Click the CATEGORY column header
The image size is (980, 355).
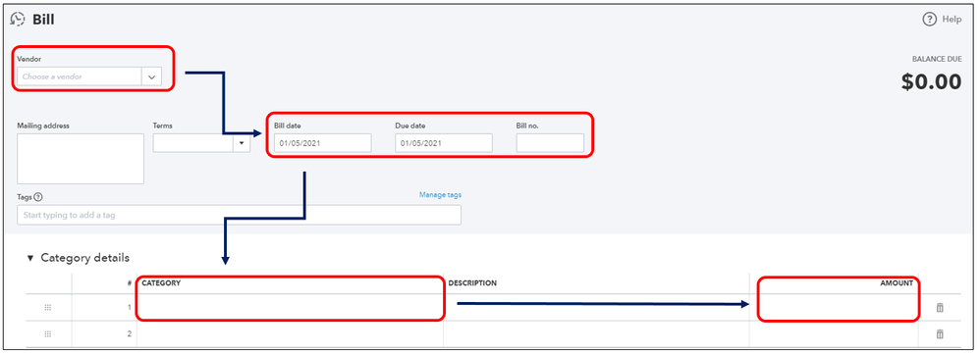[x=161, y=283]
